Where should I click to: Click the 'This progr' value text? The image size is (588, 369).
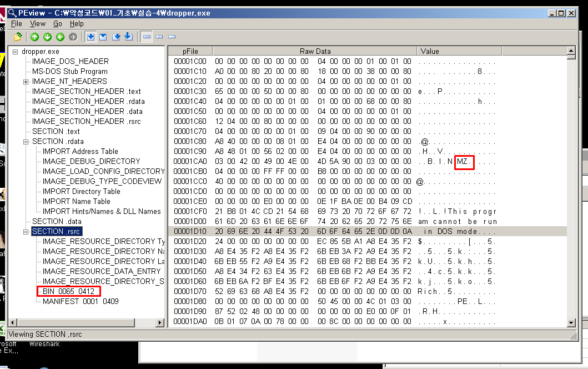coord(472,212)
